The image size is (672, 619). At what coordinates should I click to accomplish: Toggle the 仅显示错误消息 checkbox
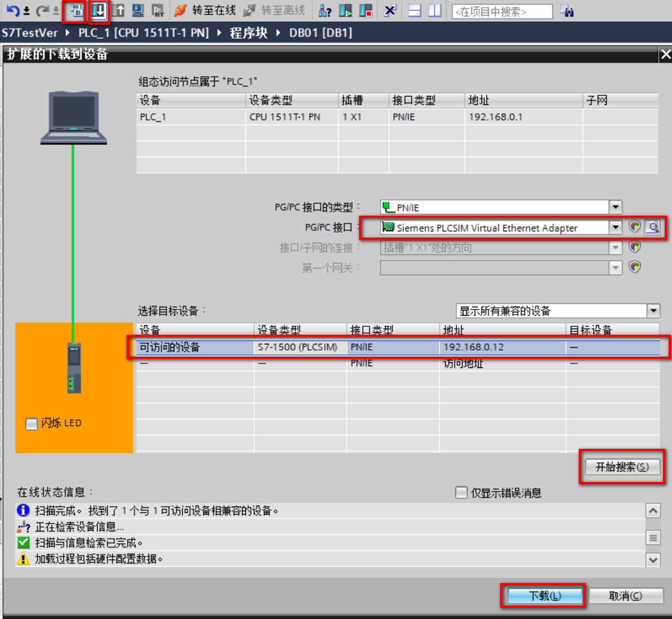461,493
